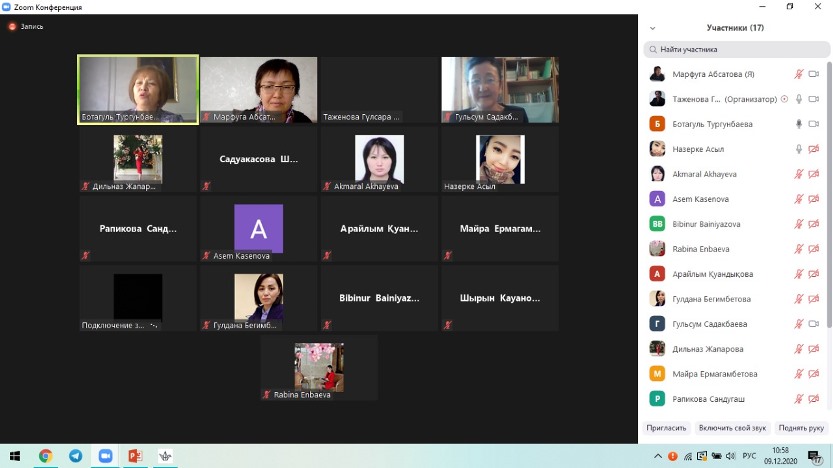
Task: Raise hand using Поднять руку button
Action: [800, 428]
